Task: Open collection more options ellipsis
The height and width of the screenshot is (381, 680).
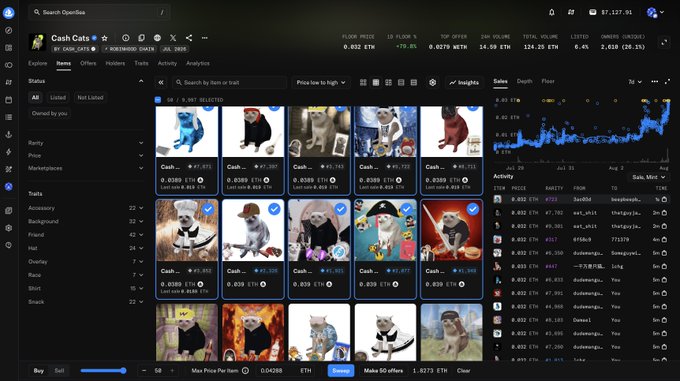Action: point(205,38)
